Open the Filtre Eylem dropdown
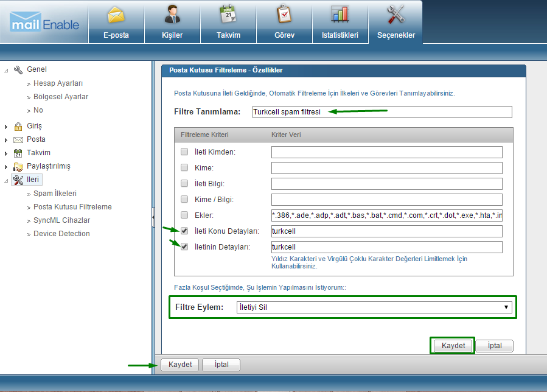Screen dimensions: 547x392 tap(374, 307)
